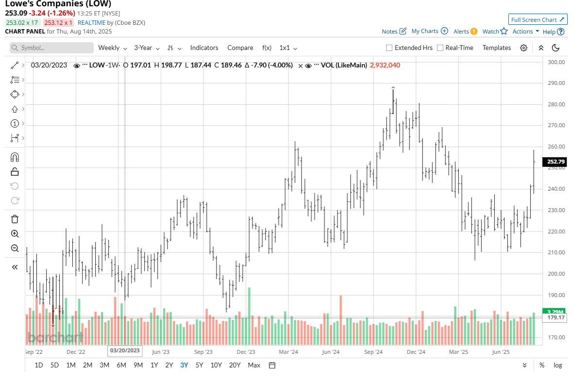Click the 3.29M volume value label
Screen dimensions: 588x381
554,311
